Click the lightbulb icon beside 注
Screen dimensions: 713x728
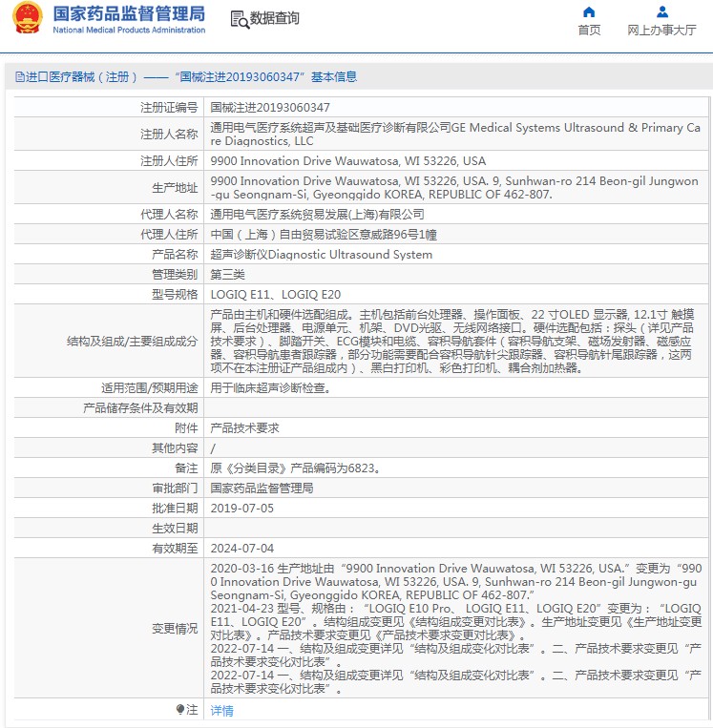[180, 710]
